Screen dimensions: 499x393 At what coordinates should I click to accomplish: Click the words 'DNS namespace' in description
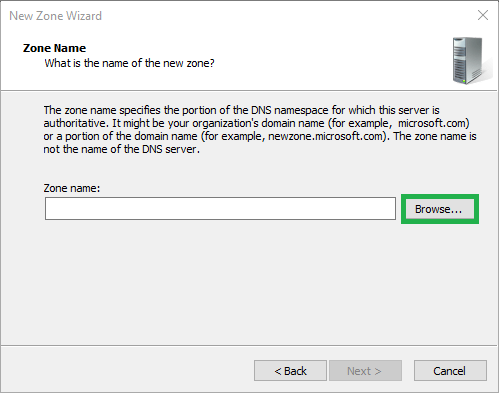click(x=290, y=110)
